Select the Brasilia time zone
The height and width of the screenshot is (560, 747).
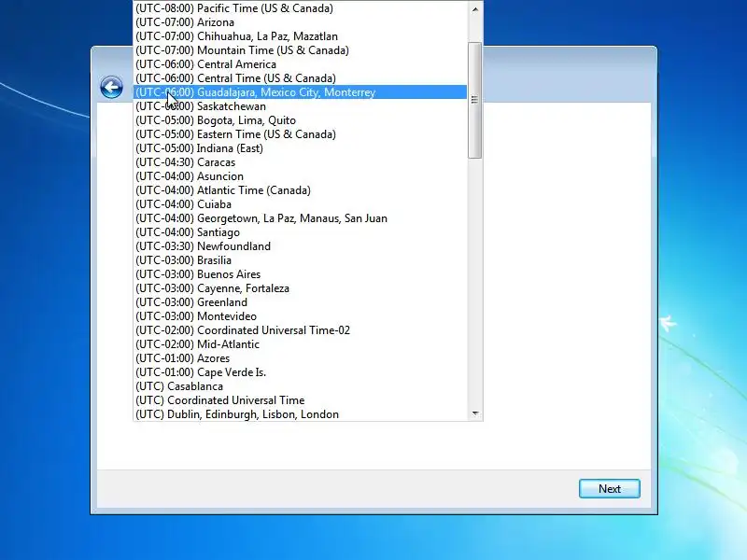point(300,260)
